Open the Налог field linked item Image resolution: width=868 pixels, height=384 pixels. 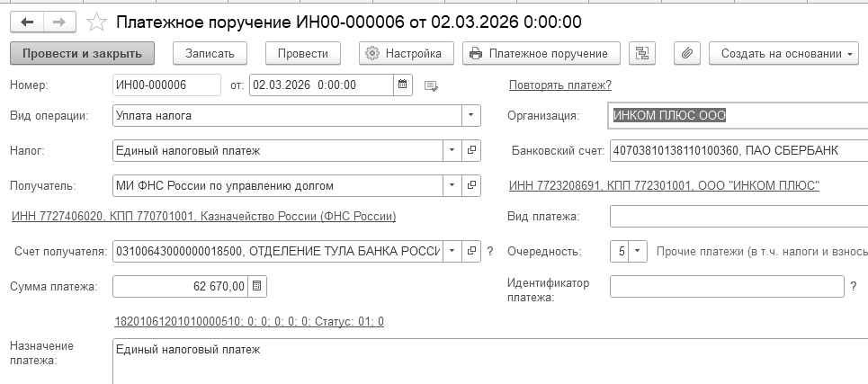coord(471,151)
